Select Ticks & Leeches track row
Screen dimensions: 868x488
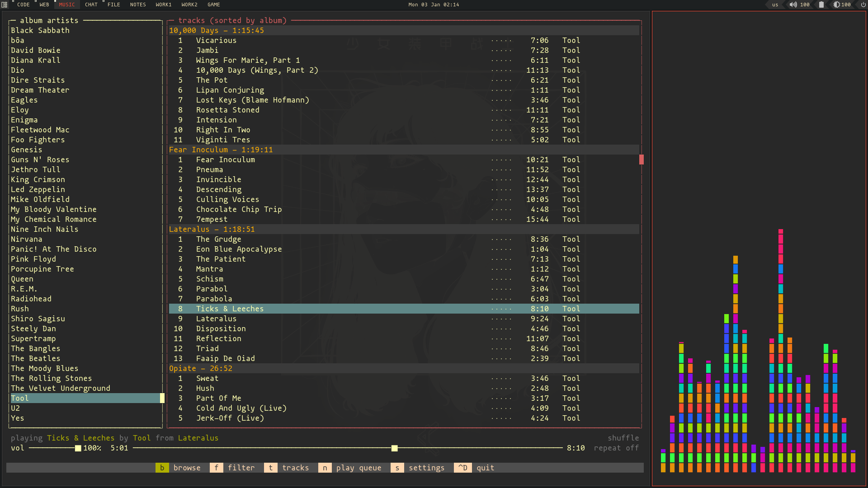click(404, 309)
